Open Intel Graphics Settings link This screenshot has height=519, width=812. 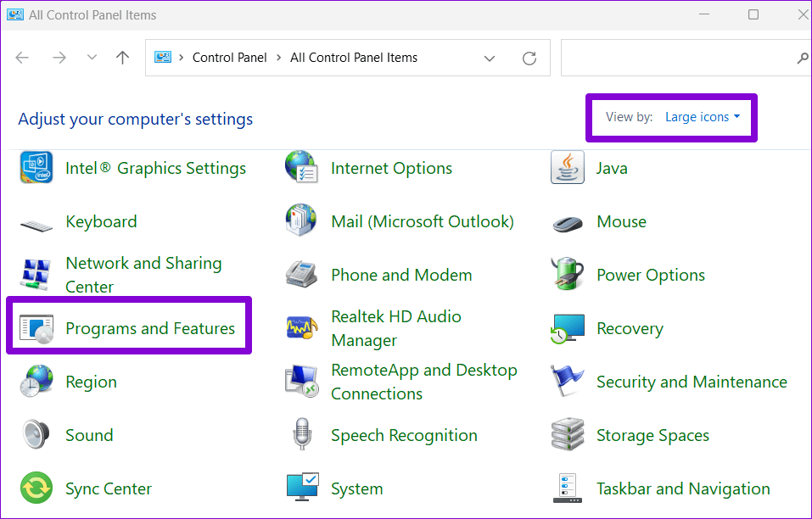156,168
